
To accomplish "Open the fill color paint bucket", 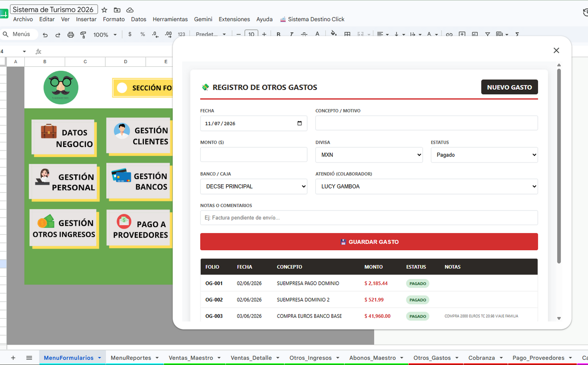I will (334, 34).
